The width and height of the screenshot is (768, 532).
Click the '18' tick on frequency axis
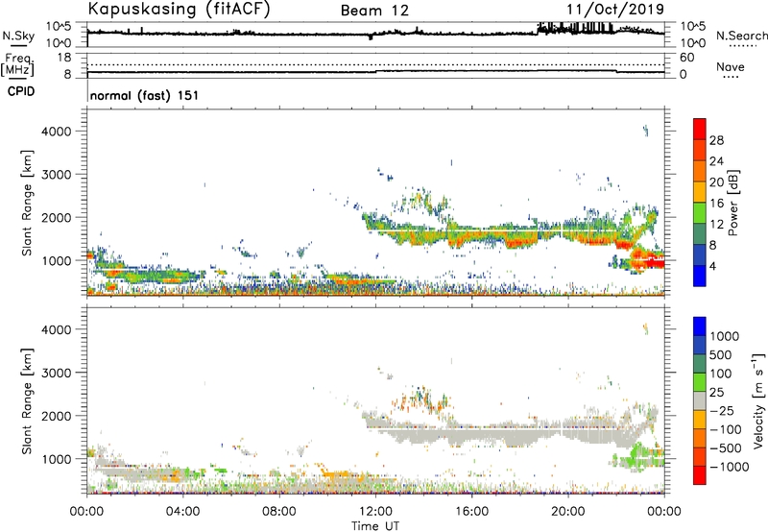tap(64, 58)
